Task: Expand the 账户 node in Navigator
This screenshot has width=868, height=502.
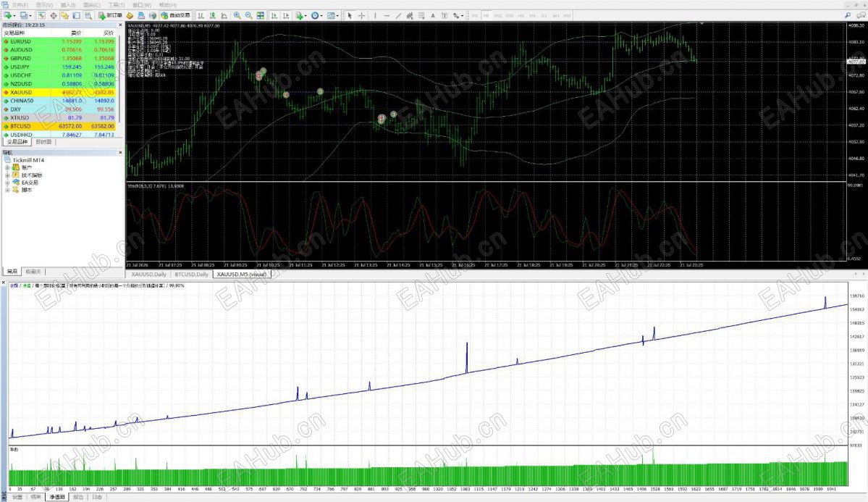Action: tap(8, 167)
